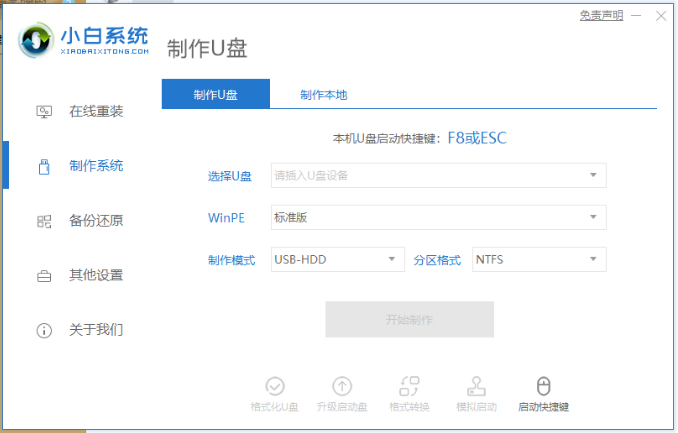Select the 备份还原 grid icon in sidebar
Image resolution: width=678 pixels, height=433 pixels.
pos(44,220)
